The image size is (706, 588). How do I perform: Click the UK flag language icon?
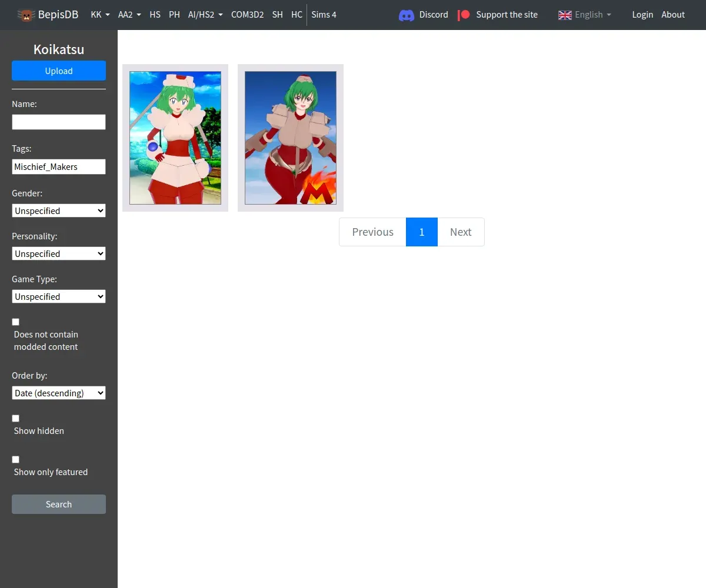point(565,15)
